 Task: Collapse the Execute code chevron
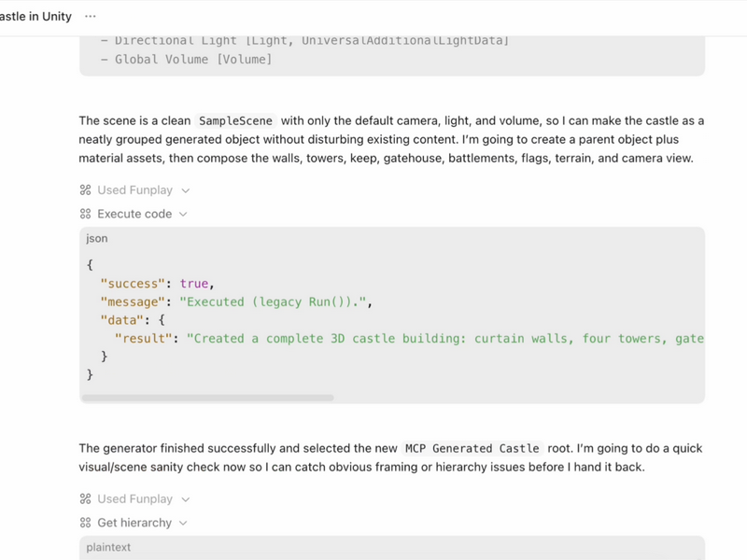coord(183,215)
